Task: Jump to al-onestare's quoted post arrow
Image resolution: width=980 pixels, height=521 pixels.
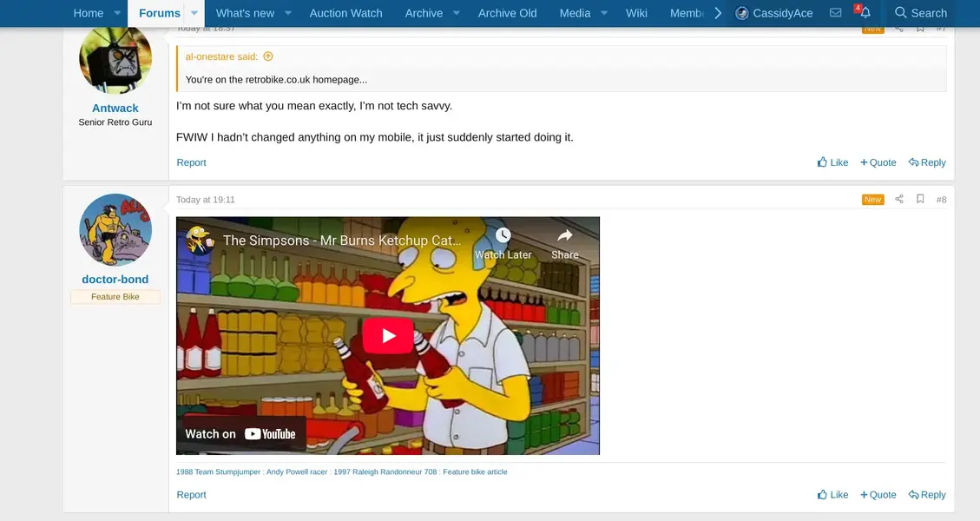Action: tap(268, 56)
